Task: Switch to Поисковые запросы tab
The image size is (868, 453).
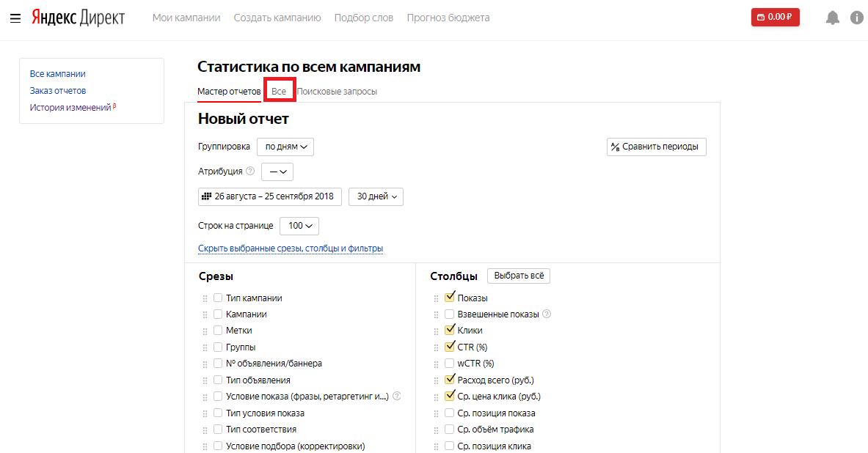Action: (x=337, y=92)
